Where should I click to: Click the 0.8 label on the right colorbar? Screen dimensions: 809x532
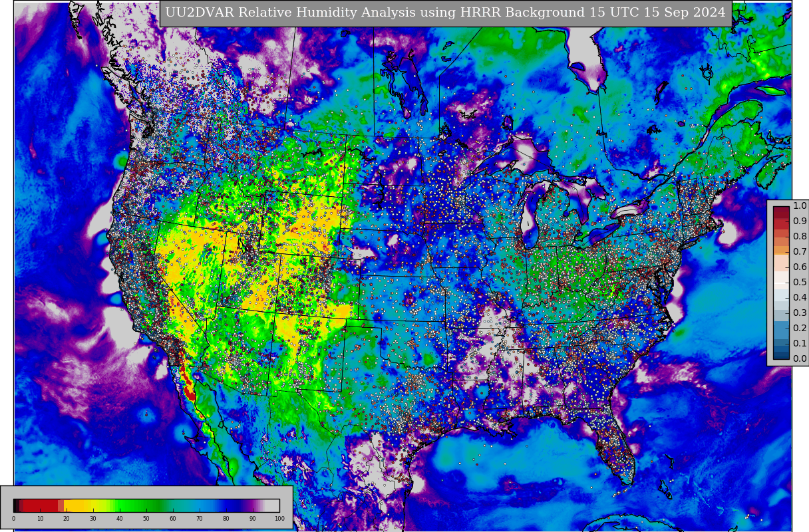tap(800, 237)
